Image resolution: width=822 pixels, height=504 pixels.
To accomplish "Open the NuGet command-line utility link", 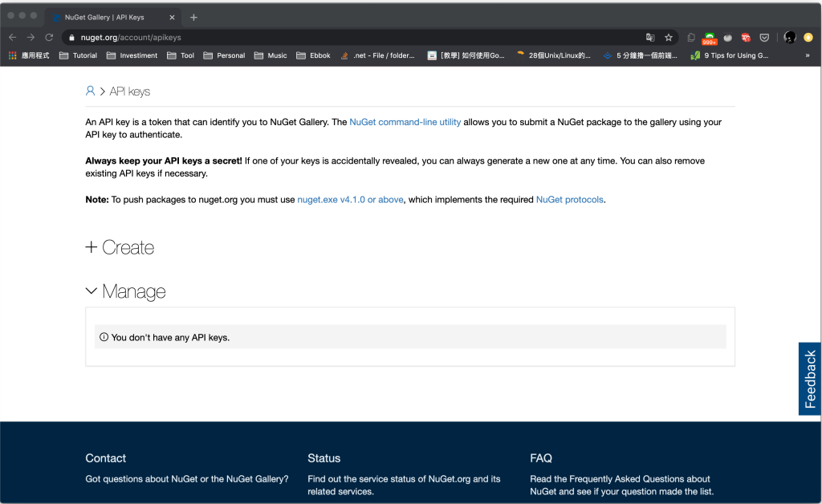I will (x=405, y=122).
